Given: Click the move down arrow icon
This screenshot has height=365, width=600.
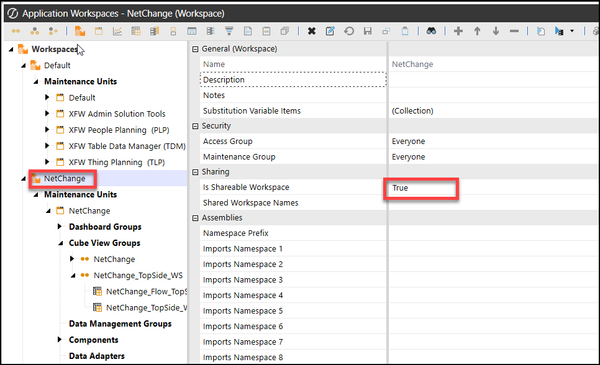Looking at the screenshot, I should (x=496, y=31).
